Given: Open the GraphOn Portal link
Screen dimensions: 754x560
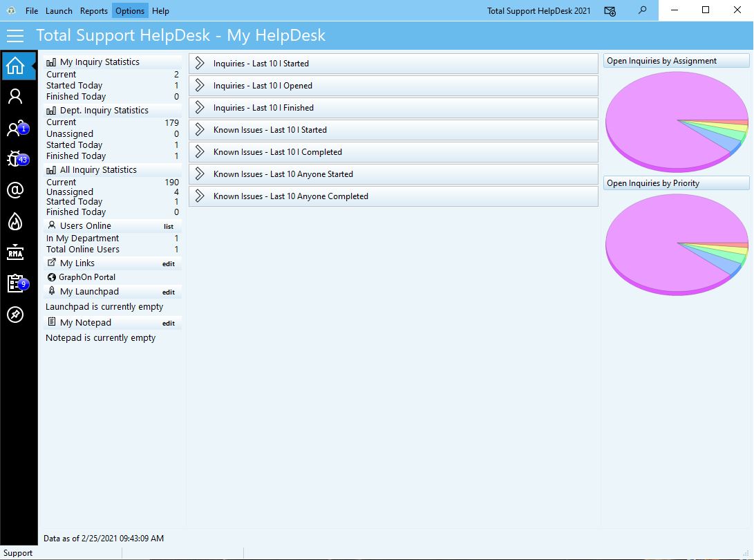Looking at the screenshot, I should 87,277.
